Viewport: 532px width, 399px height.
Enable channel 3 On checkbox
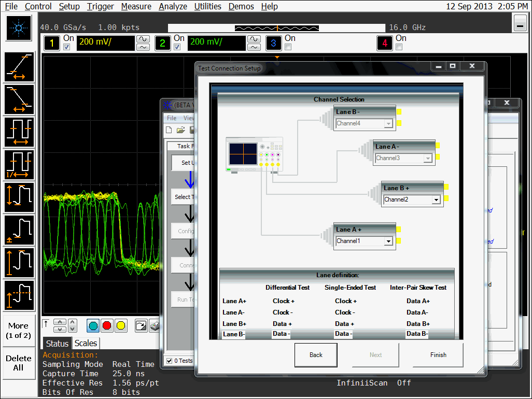(288, 47)
